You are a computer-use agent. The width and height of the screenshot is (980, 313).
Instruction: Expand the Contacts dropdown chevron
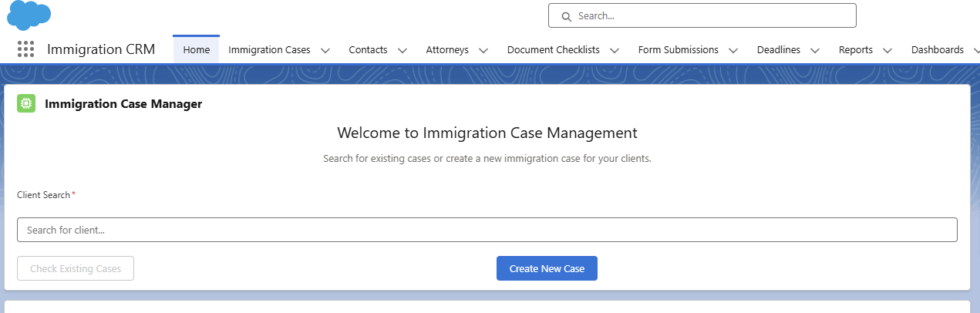402,50
